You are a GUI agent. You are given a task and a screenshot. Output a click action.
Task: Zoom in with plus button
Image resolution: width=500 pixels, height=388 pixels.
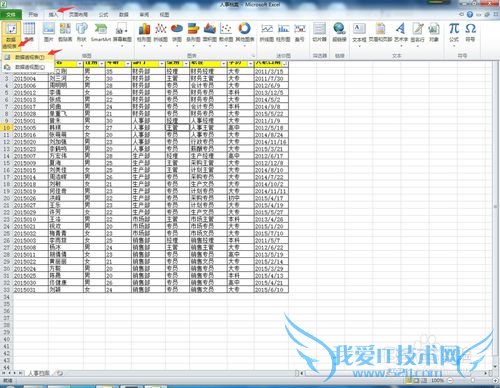point(495,380)
